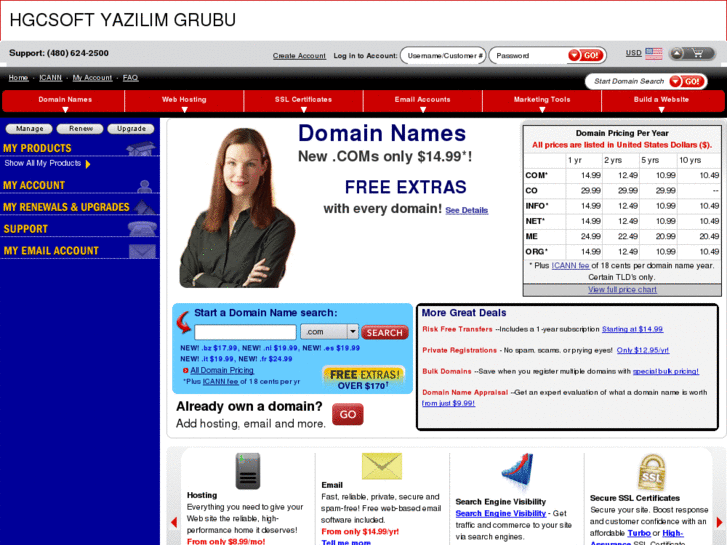
Task: Open the .com TLD dropdown
Action: 329,332
